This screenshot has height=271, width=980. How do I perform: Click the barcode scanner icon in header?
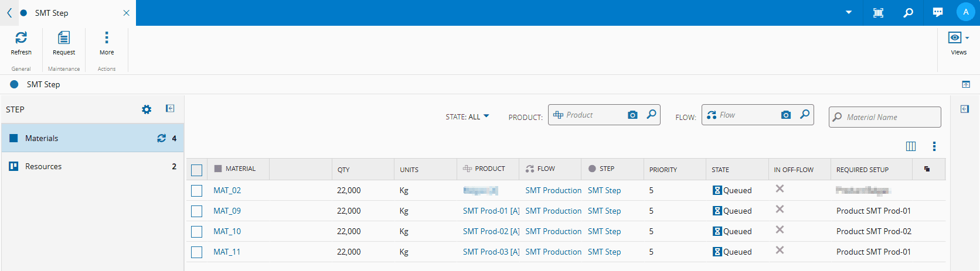tap(878, 13)
